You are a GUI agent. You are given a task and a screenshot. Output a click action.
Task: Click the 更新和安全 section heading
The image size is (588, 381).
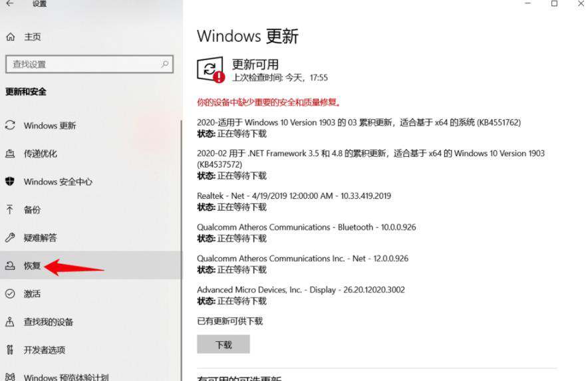[x=26, y=92]
